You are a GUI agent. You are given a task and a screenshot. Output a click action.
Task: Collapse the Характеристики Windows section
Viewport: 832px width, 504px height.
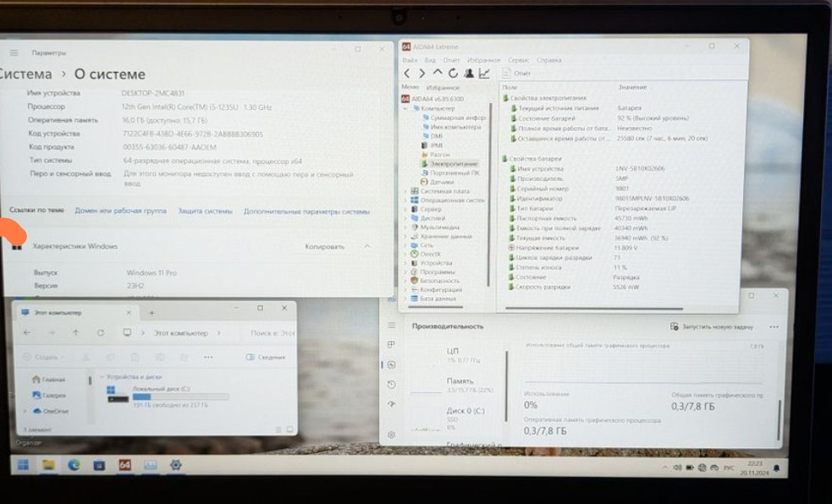click(366, 246)
